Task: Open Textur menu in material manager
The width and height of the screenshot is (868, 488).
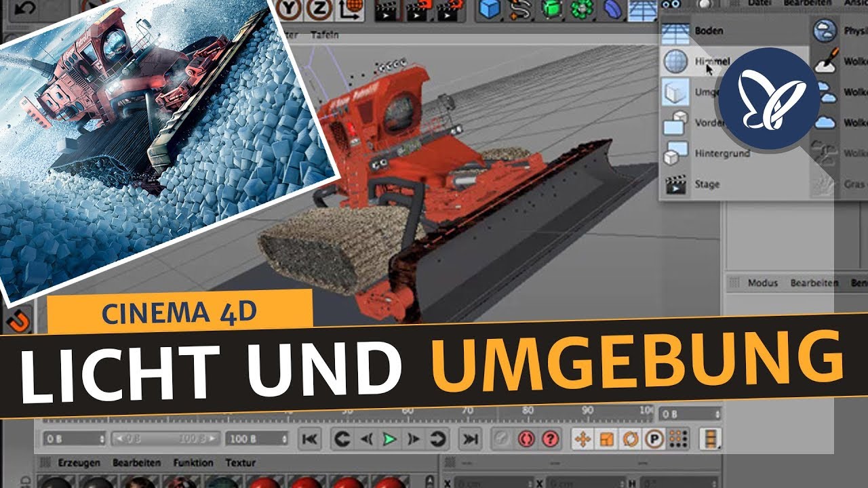Action: pyautogui.click(x=241, y=462)
